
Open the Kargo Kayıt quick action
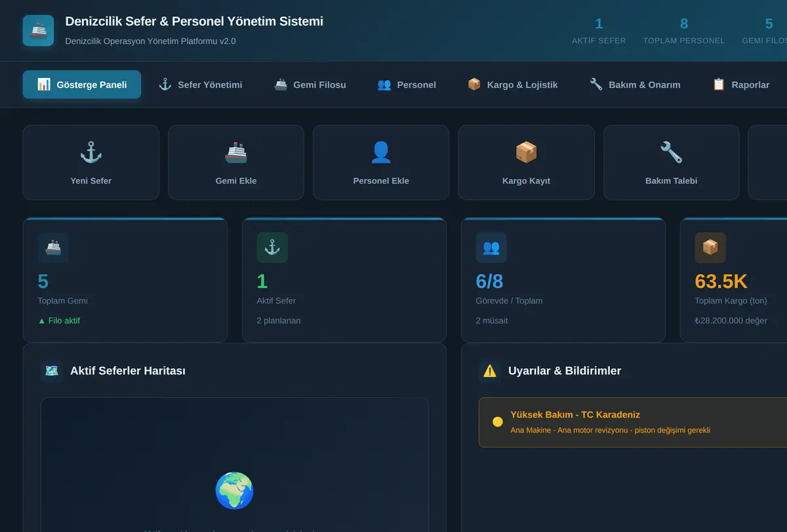point(526,163)
